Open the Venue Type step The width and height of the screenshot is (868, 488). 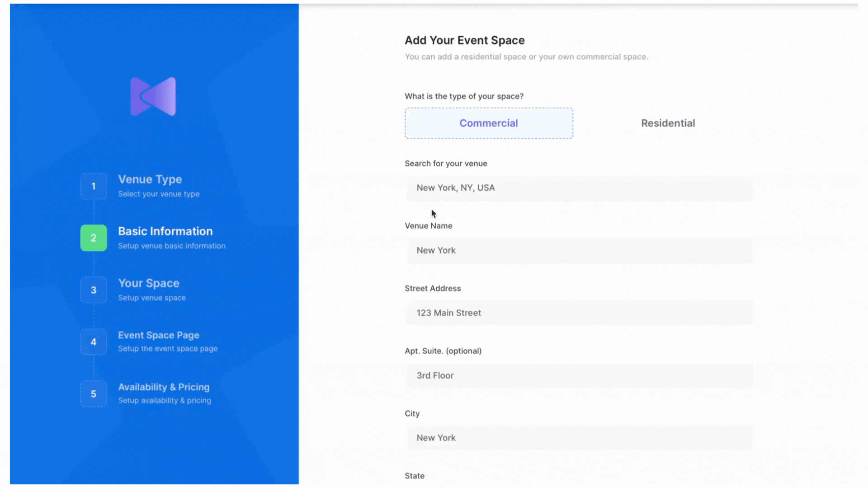150,179
